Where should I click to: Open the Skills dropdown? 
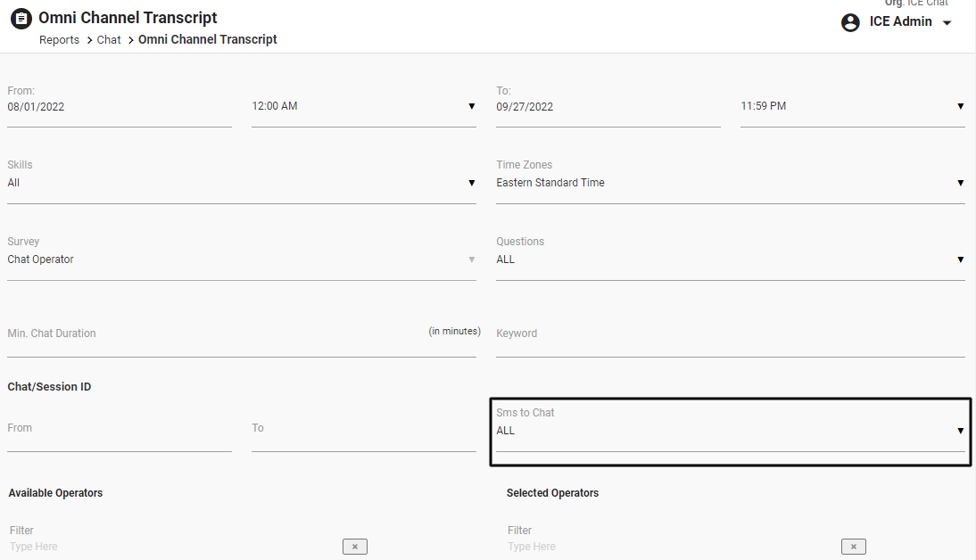point(471,184)
